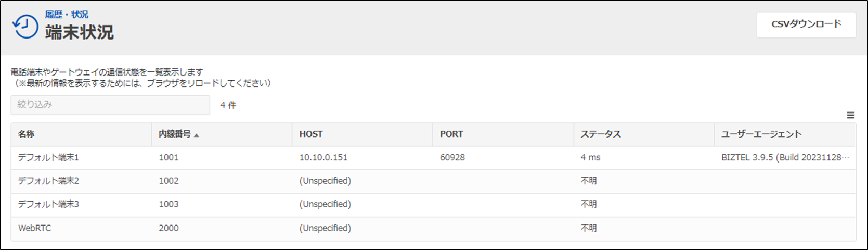
Task: Open the hamburger menu above the table
Action: (851, 115)
